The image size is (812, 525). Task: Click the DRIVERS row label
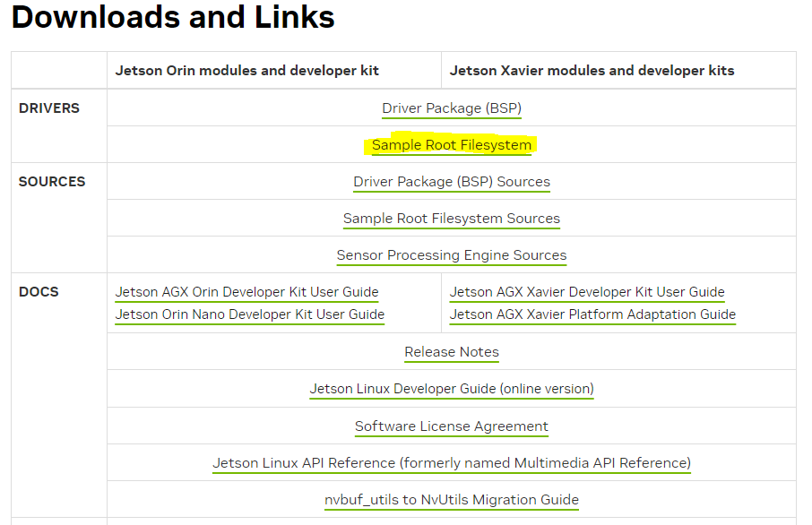(x=49, y=108)
